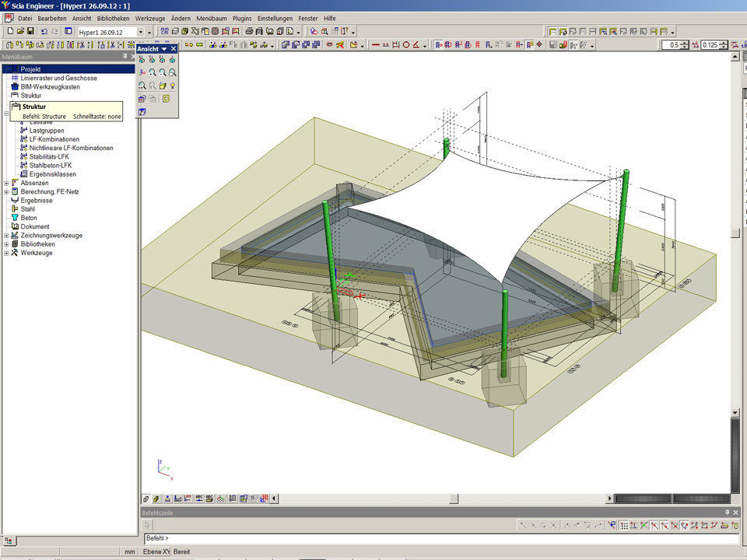Pin the Menübaum panel with the pushpin

point(124,57)
